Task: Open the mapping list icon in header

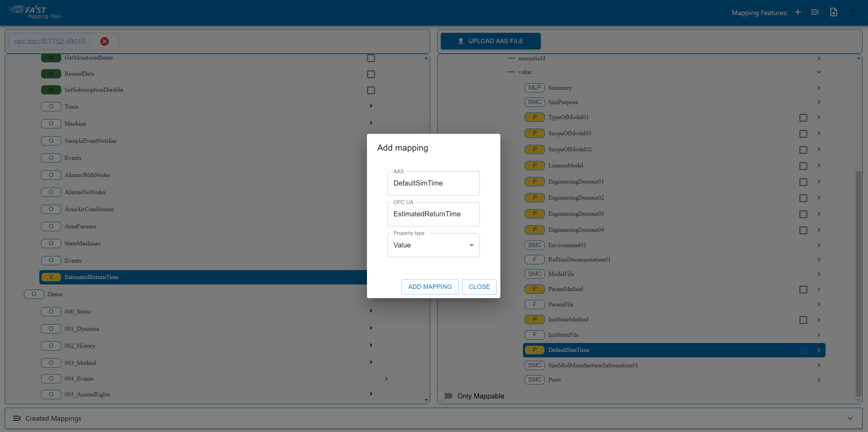Action: coord(815,12)
